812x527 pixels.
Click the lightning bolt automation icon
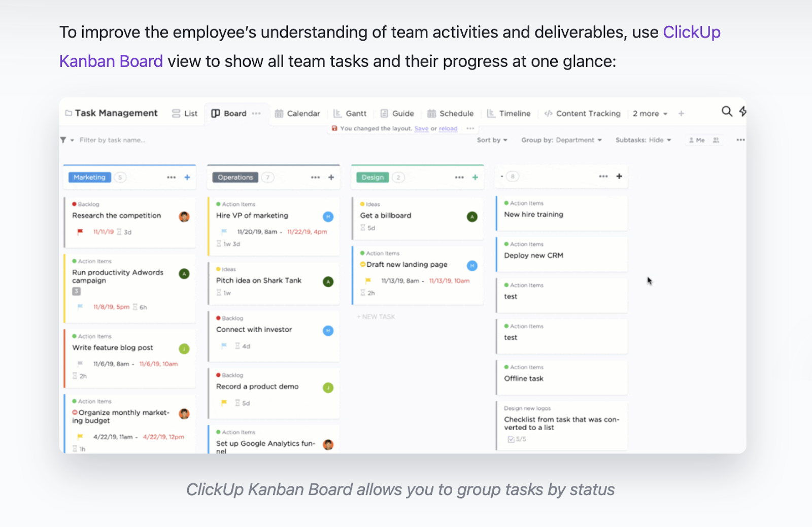pos(742,111)
